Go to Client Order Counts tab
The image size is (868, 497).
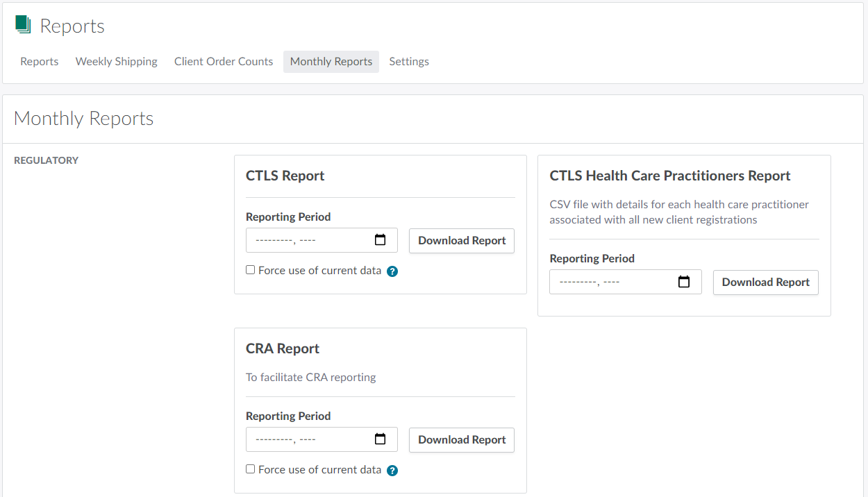click(224, 62)
